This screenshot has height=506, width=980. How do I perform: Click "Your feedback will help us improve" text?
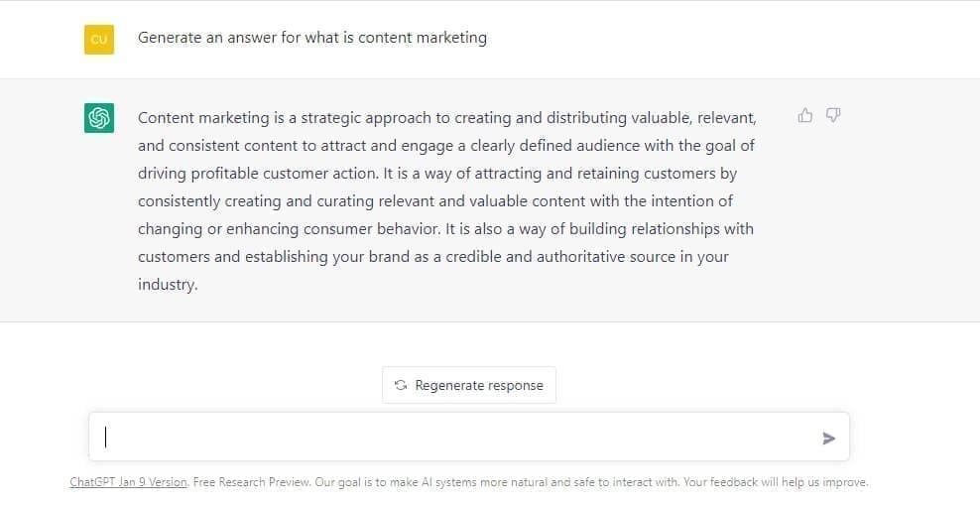(x=775, y=482)
